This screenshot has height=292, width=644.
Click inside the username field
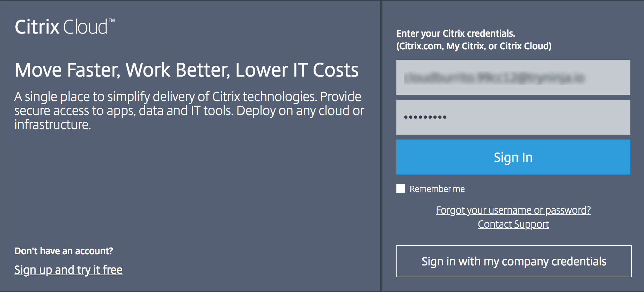[513, 77]
